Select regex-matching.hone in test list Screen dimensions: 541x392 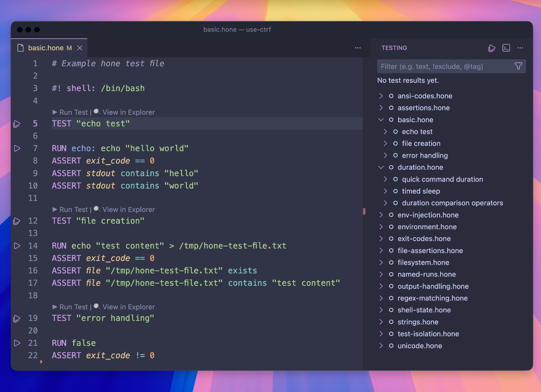point(432,298)
